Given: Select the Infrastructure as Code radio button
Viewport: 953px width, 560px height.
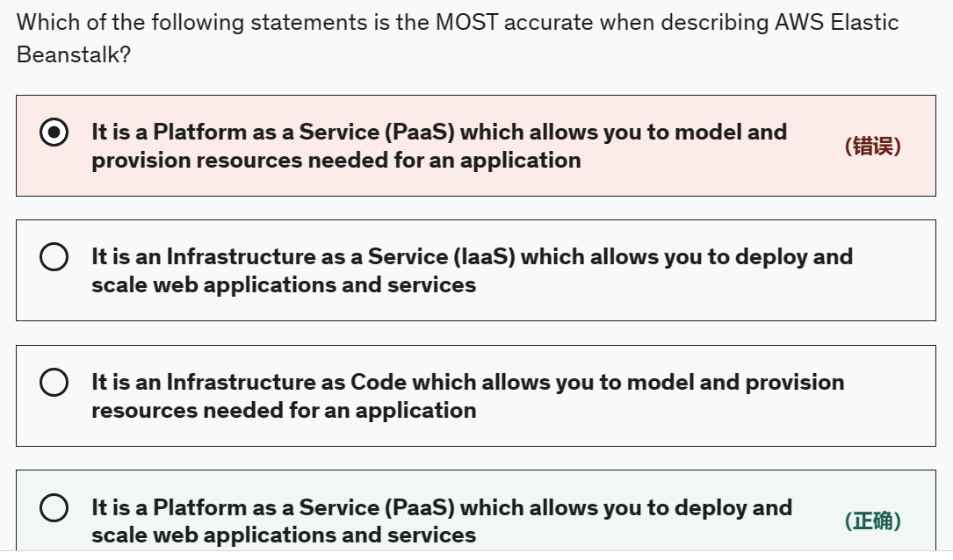Looking at the screenshot, I should [54, 383].
